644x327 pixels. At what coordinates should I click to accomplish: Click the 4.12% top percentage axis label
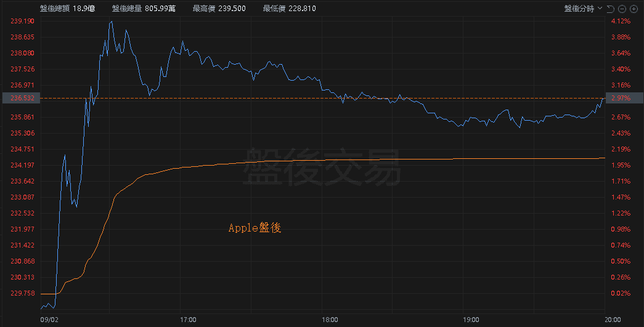[x=621, y=21]
